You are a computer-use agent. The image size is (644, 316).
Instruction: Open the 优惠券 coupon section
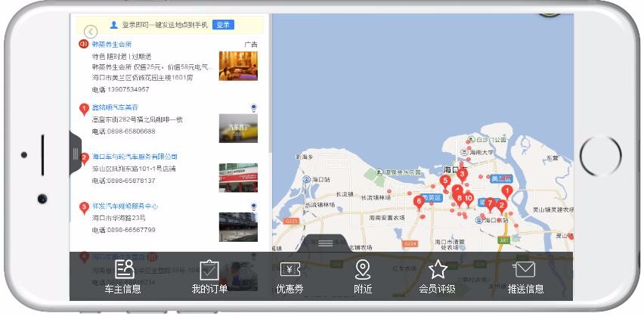tap(290, 276)
